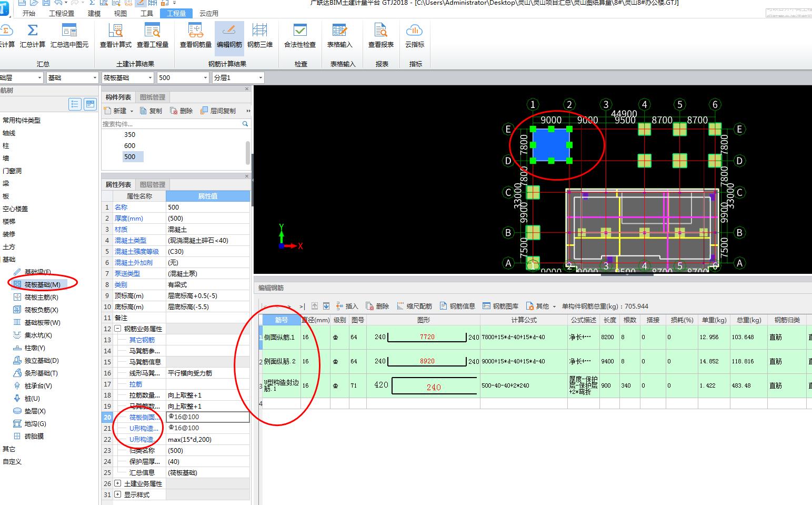Viewport: 812px width, 505px height.
Task: Move rebar row down arrow icon
Action: [x=326, y=306]
